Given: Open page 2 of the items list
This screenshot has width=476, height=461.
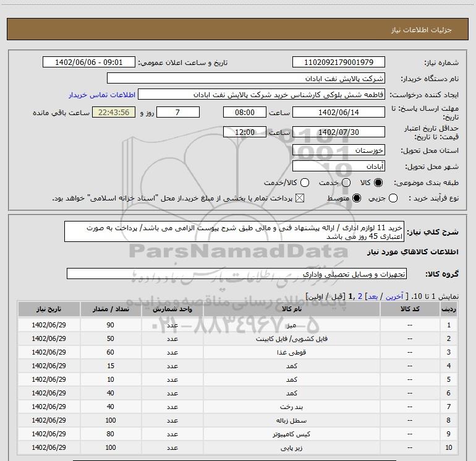Looking at the screenshot, I should (360, 296).
